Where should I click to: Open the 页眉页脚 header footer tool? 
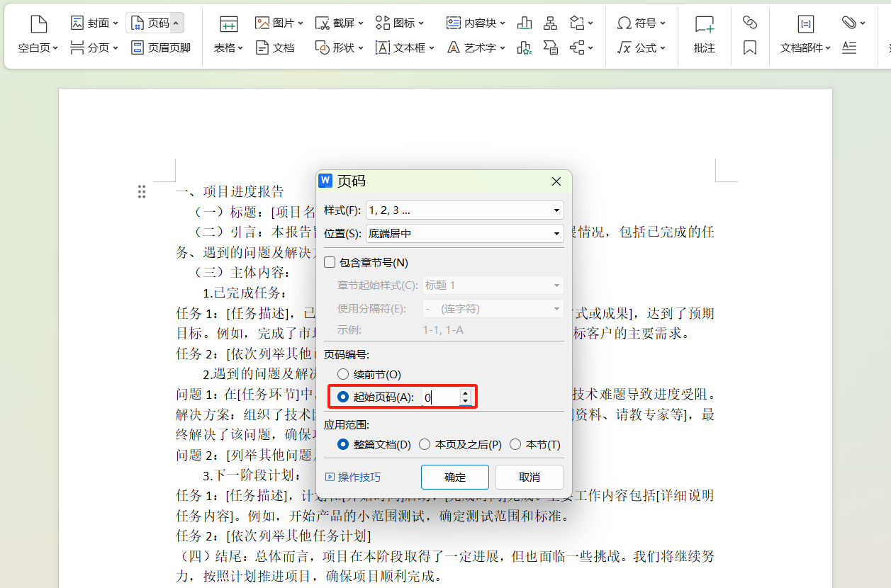point(160,47)
